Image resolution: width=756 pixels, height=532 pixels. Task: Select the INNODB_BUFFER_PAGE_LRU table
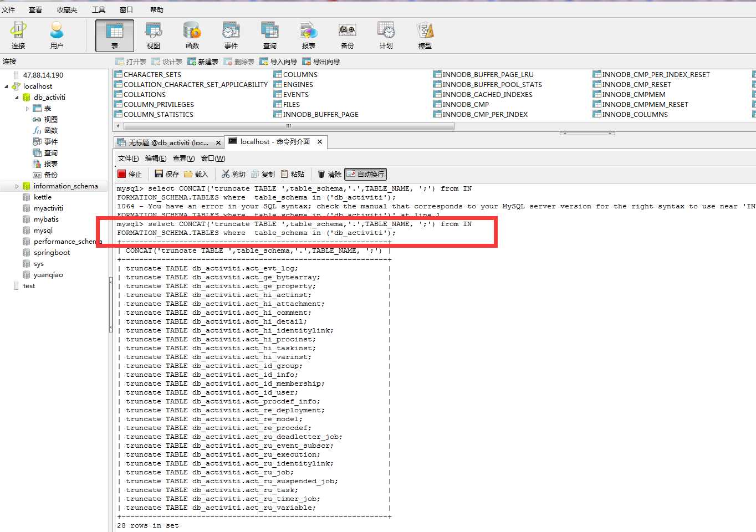click(x=488, y=75)
